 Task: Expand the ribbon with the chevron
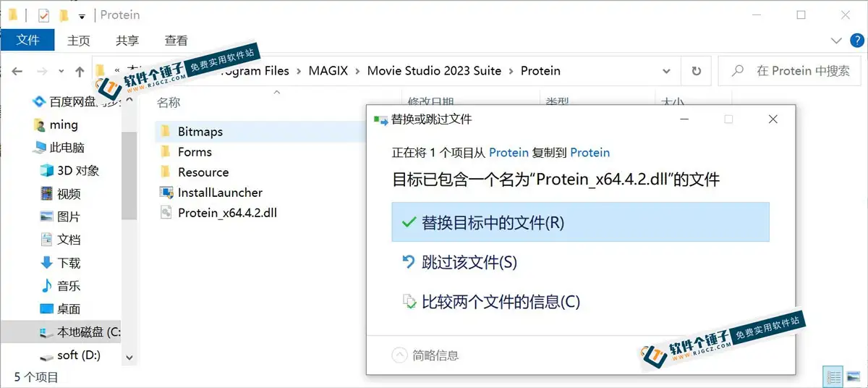(x=836, y=41)
